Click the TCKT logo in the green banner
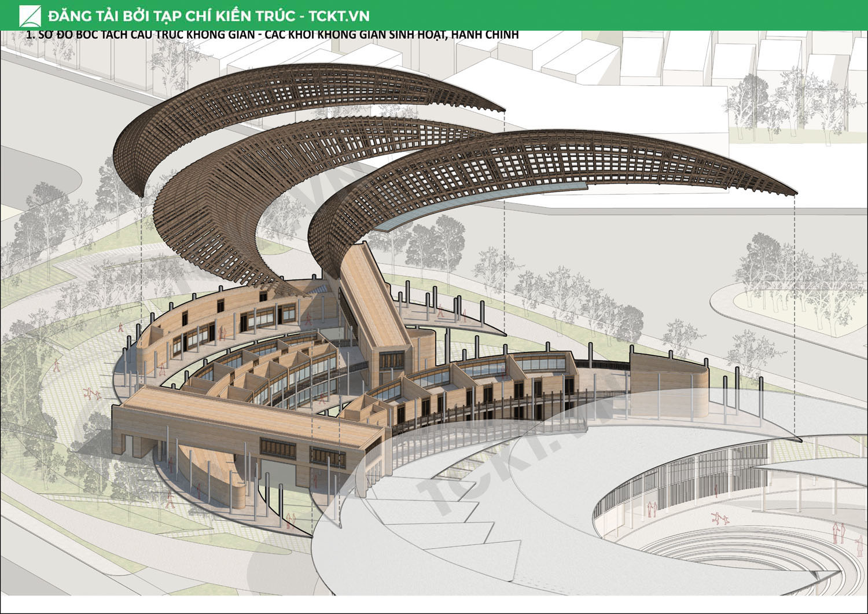868x614 pixels. click(x=30, y=16)
